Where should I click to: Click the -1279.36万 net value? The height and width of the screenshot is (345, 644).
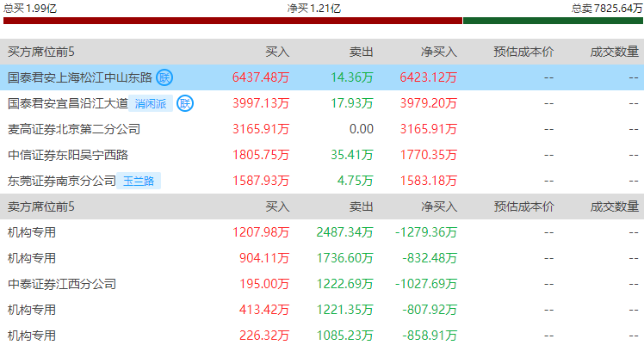[x=426, y=232]
